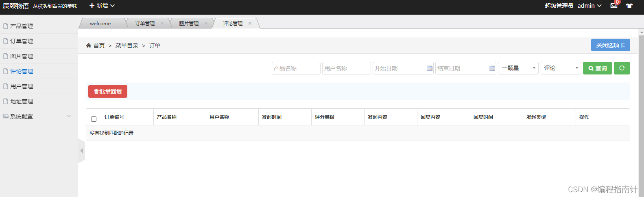Click the t-shirt theme skin icon
Viewport: 644px width, 197px height.
click(629, 6)
